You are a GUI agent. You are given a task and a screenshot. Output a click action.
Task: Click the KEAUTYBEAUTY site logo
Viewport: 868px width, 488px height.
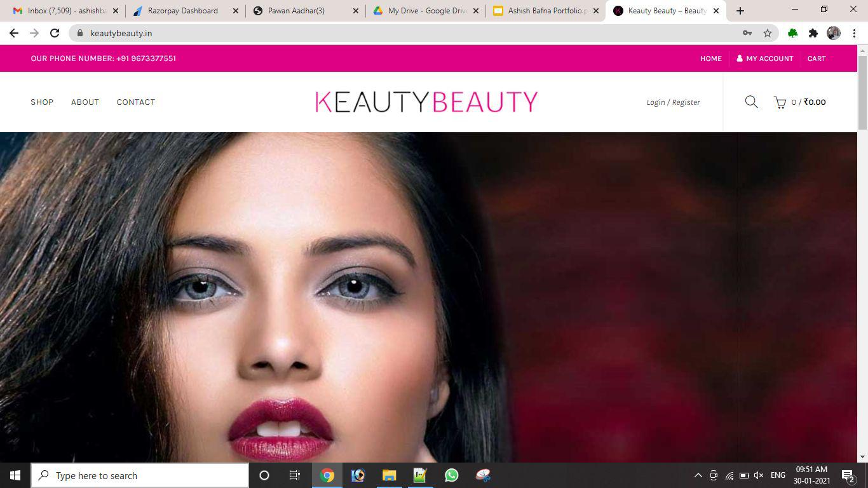[426, 102]
